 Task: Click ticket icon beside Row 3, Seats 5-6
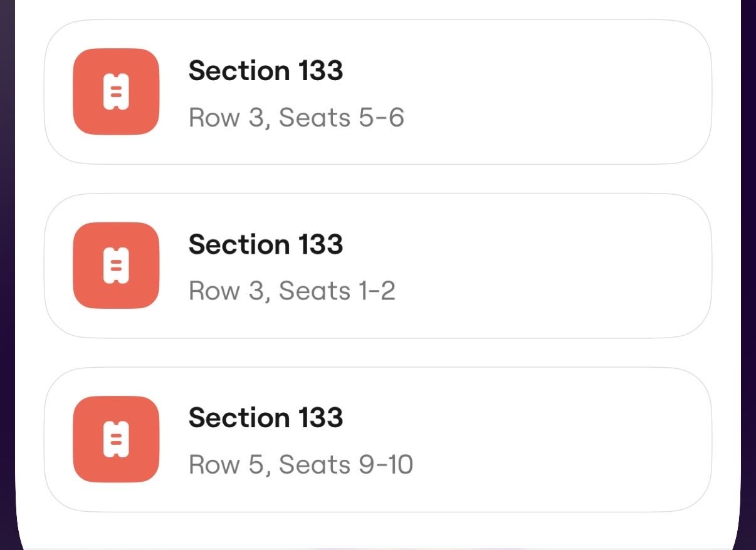(x=116, y=92)
